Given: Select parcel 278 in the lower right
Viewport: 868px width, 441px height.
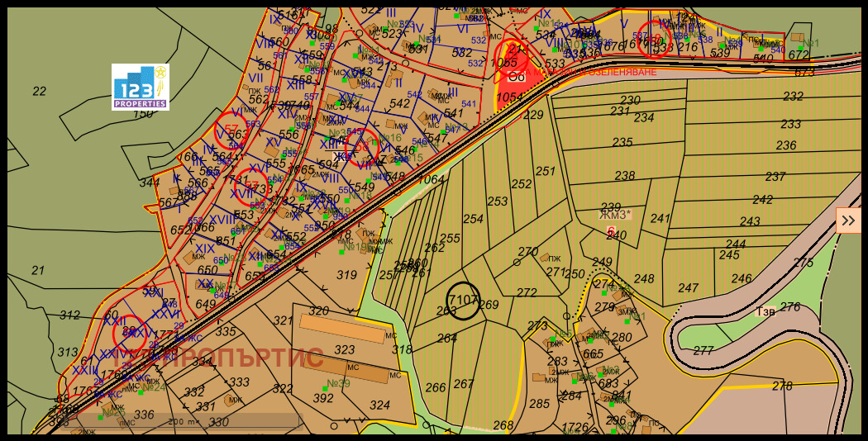Looking at the screenshot, I should point(781,386).
